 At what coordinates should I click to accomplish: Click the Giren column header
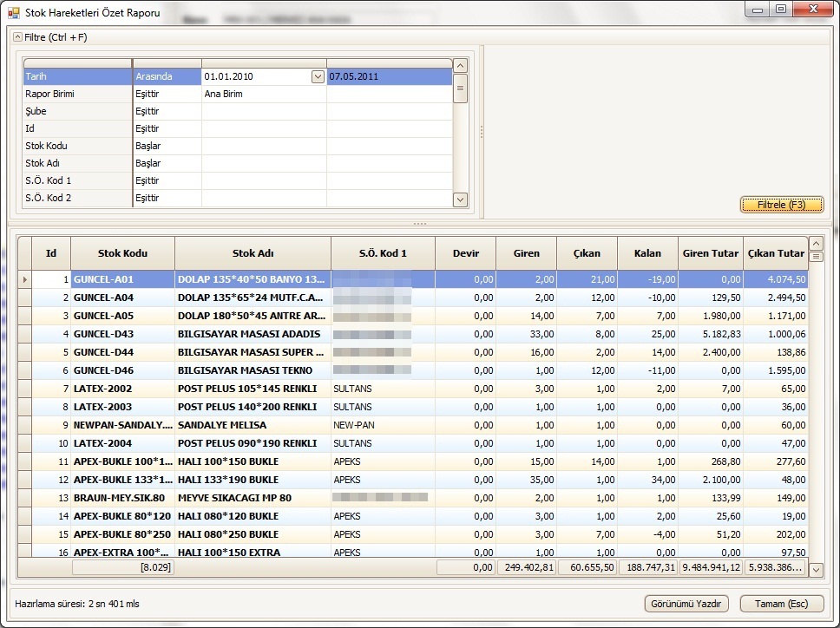click(x=527, y=253)
